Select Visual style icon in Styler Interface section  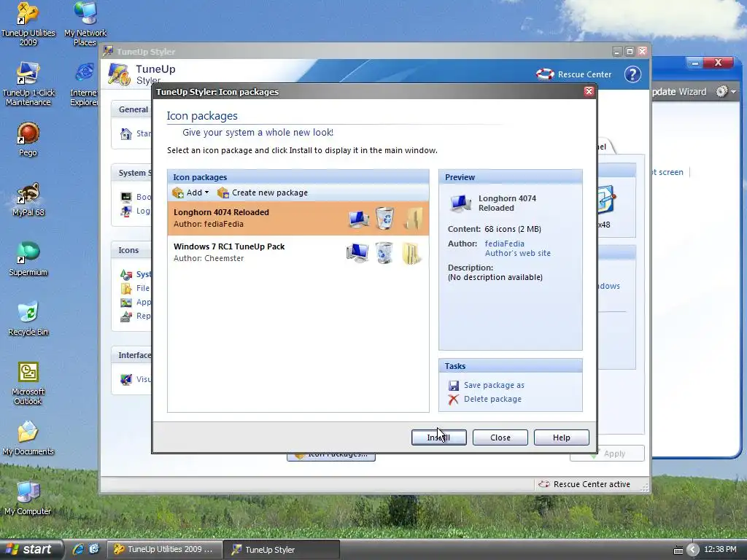tap(126, 379)
